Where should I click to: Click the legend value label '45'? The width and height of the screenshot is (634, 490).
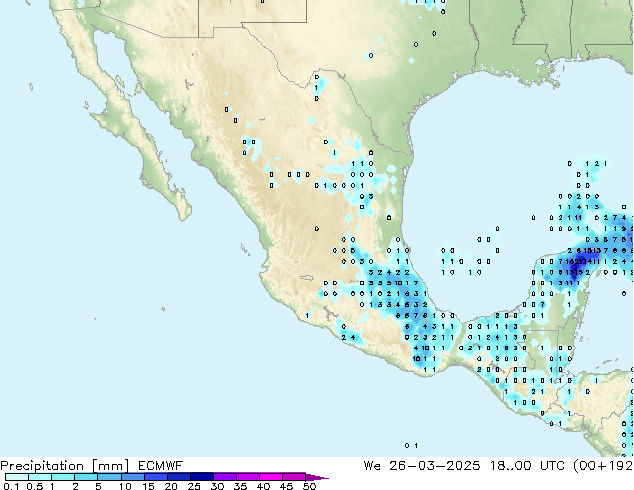click(286, 486)
